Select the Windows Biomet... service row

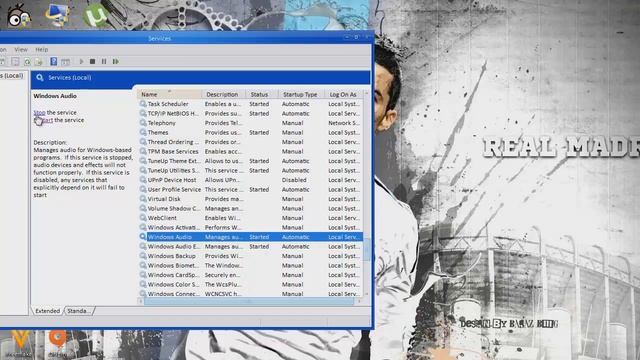250,265
